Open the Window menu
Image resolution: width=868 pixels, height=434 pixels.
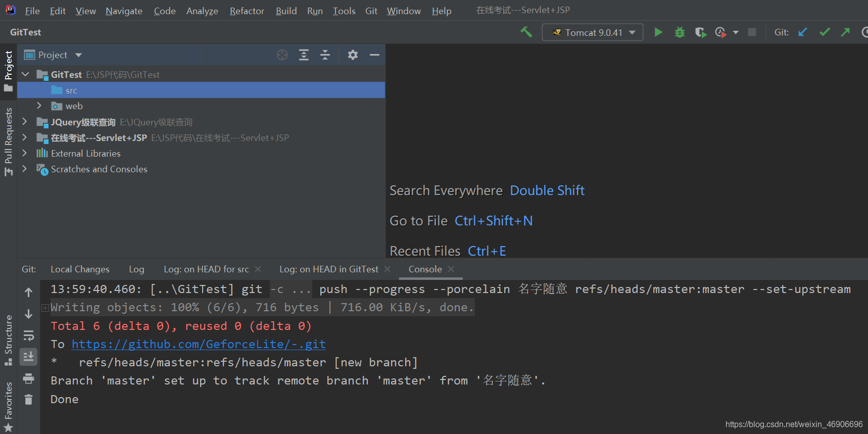404,11
